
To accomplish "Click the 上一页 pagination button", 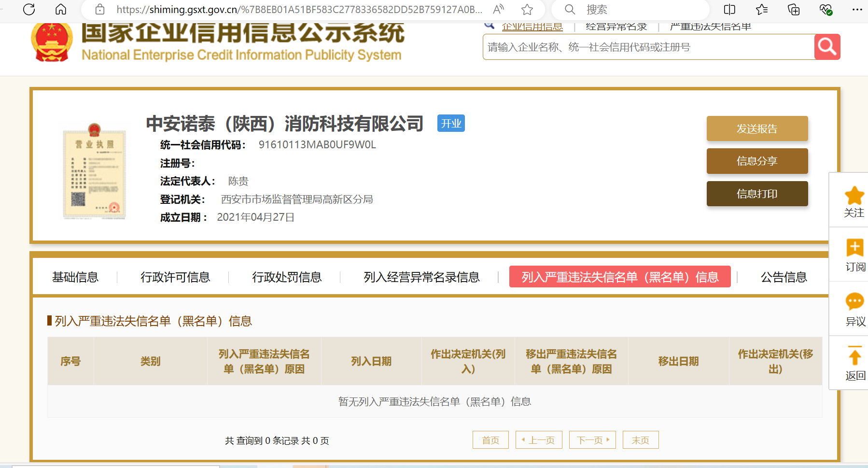I will 539,440.
